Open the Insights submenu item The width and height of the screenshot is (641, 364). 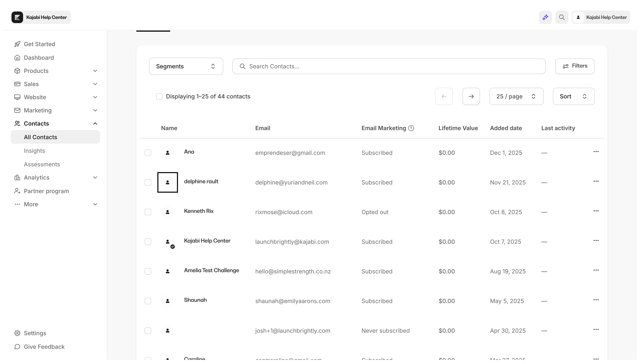pos(35,151)
